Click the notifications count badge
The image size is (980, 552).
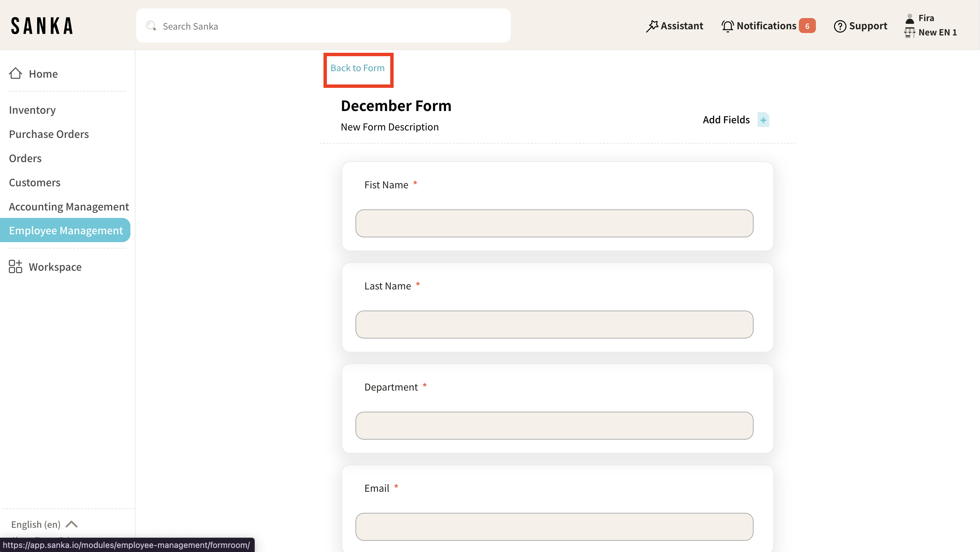(807, 26)
